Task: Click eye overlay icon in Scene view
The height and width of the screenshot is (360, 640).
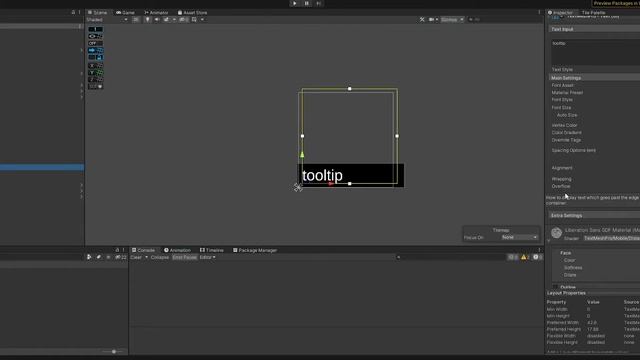Action: [92, 36]
